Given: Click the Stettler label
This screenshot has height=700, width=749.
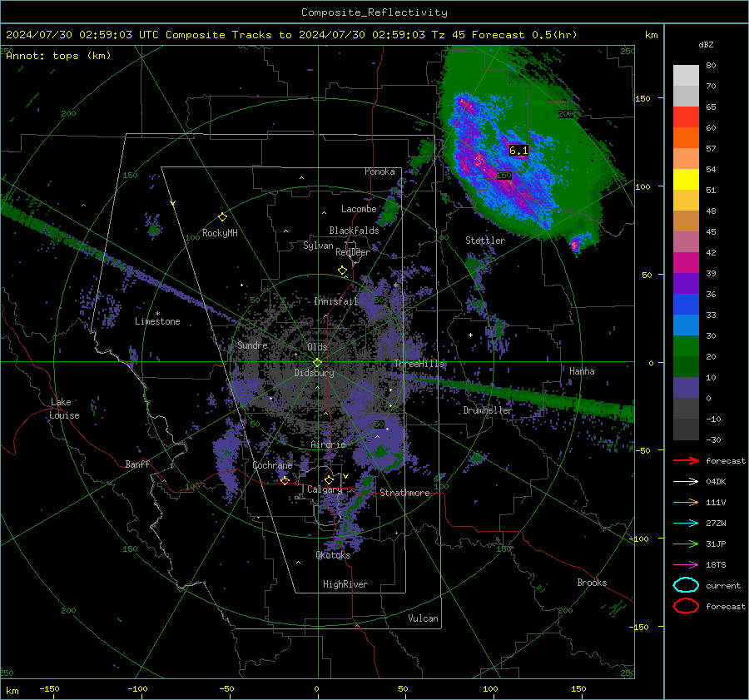Looking at the screenshot, I should click(x=485, y=241).
